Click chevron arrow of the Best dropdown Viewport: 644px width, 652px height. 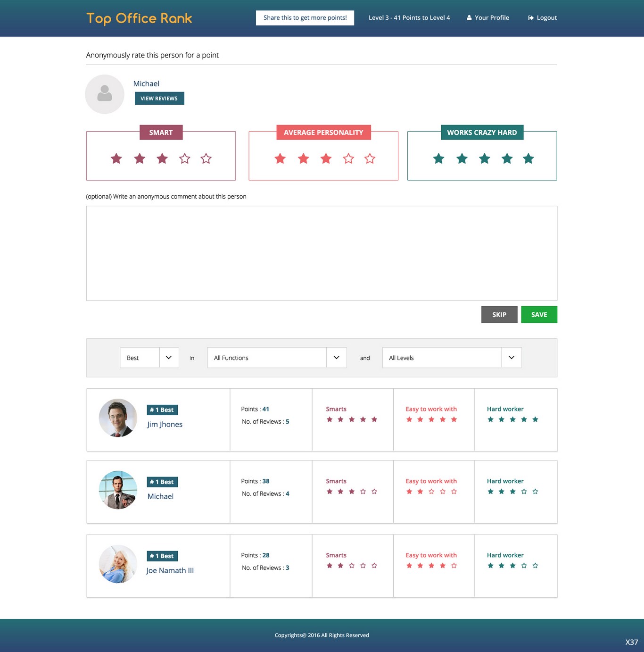point(169,358)
